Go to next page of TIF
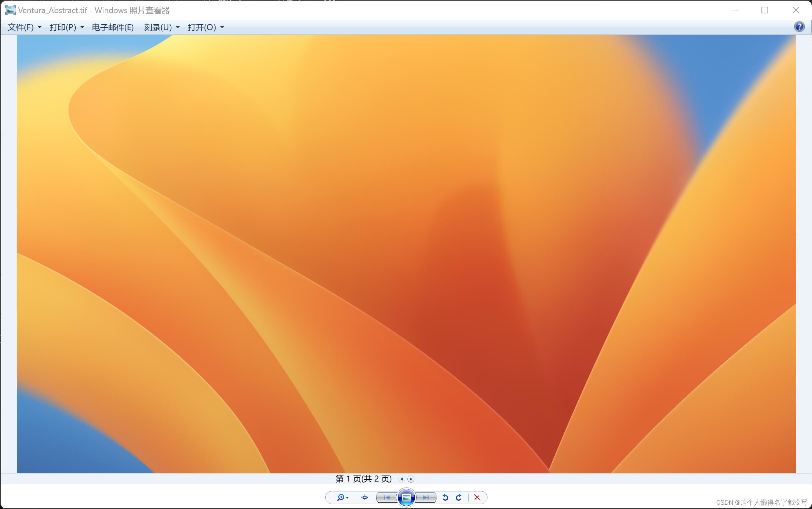Screen dimensions: 812x509 click(411, 479)
